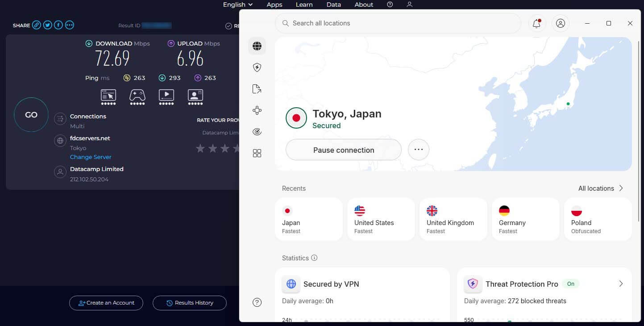Click the Pause connection button

pyautogui.click(x=344, y=150)
